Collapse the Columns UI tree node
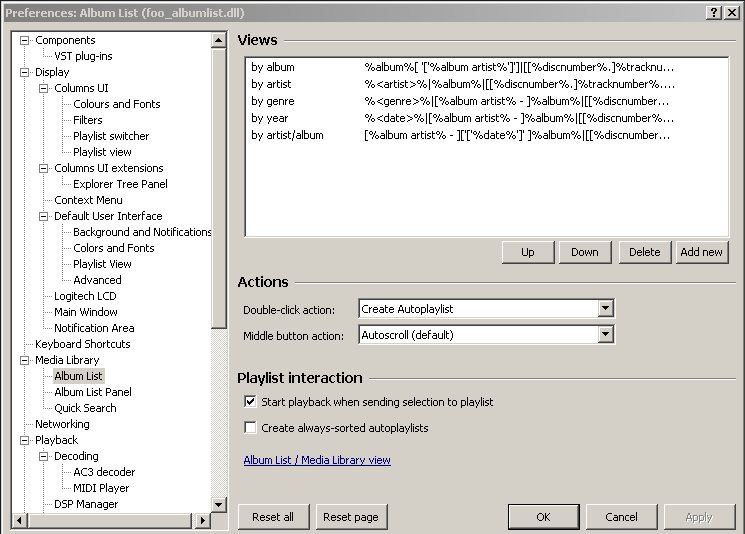 pos(43,88)
